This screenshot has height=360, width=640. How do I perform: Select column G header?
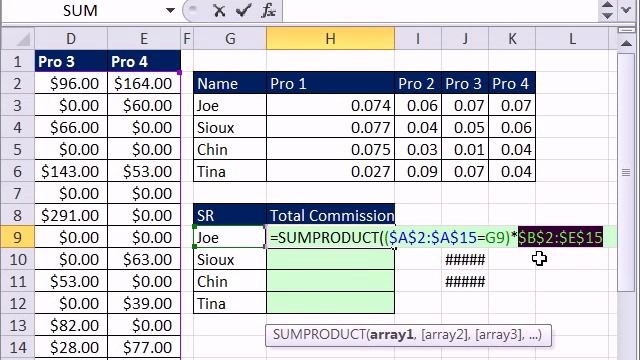(230, 39)
